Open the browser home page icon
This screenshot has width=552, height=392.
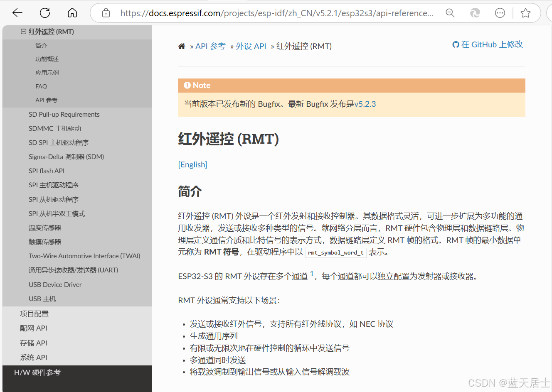[x=72, y=13]
